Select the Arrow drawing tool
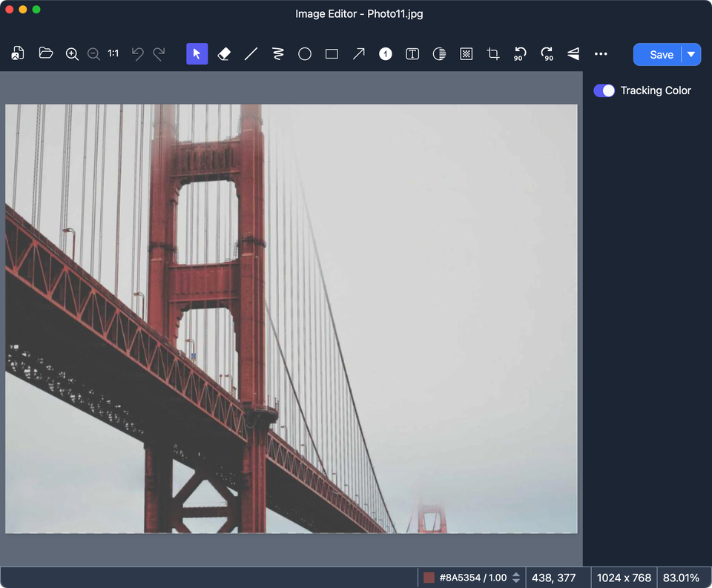Viewport: 712px width, 588px height. pos(358,53)
